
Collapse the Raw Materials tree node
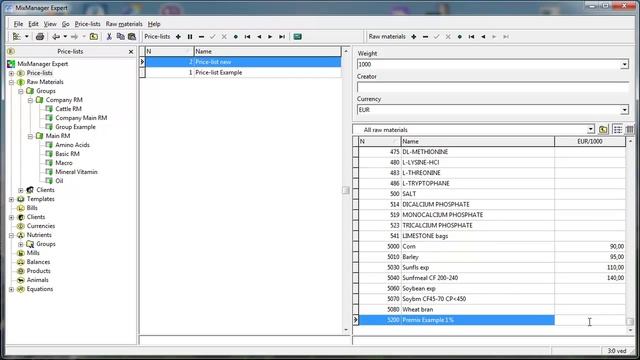click(11, 82)
